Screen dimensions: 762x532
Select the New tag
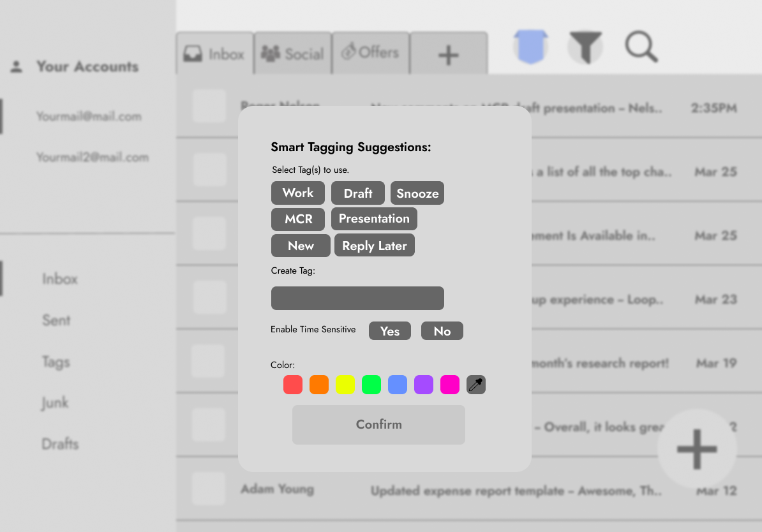[x=301, y=246]
